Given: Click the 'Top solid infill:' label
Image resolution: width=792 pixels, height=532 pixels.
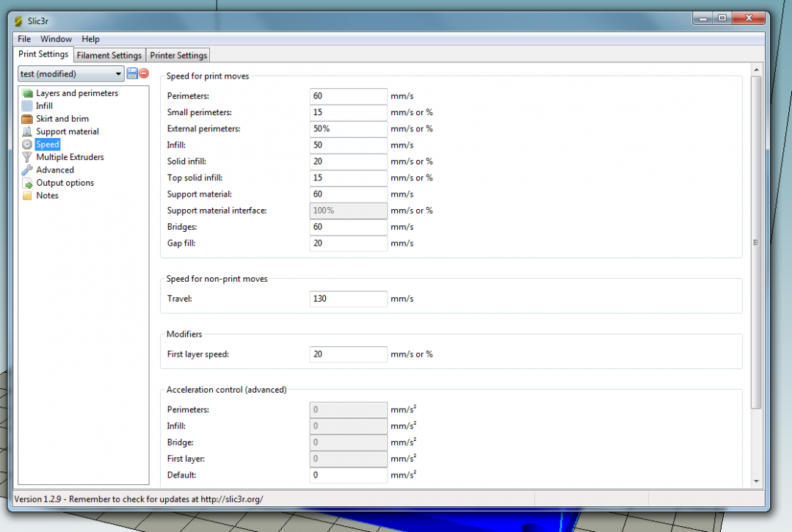Looking at the screenshot, I should click(x=195, y=178).
